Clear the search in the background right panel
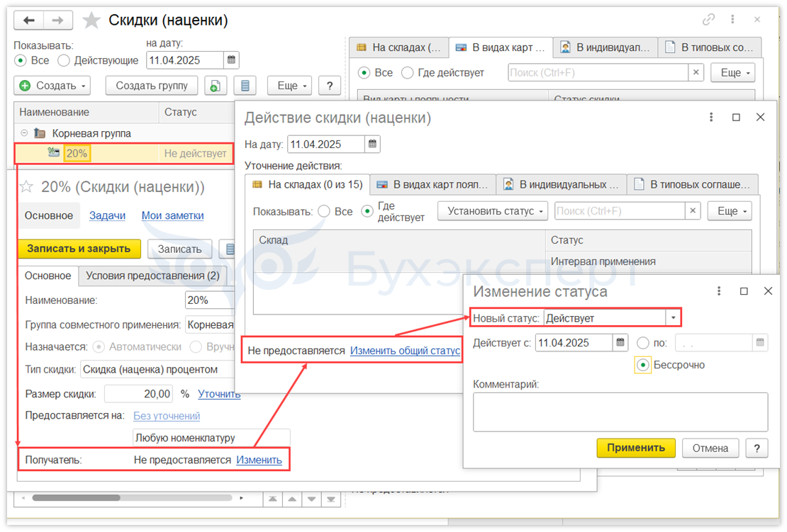787x532 pixels. [696, 73]
